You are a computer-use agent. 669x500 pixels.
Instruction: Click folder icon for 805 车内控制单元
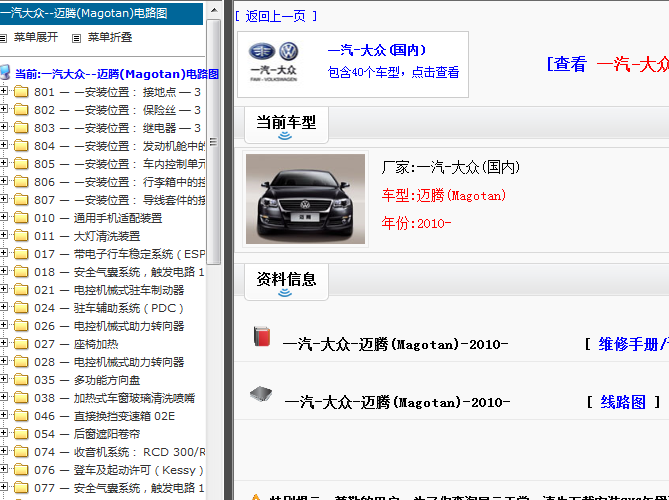point(21,164)
